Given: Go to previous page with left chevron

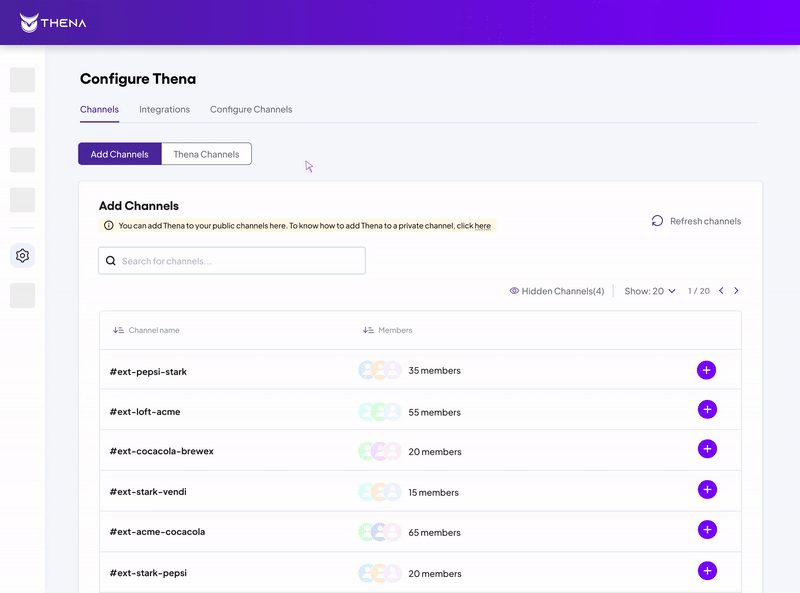Looking at the screenshot, I should pyautogui.click(x=721, y=291).
